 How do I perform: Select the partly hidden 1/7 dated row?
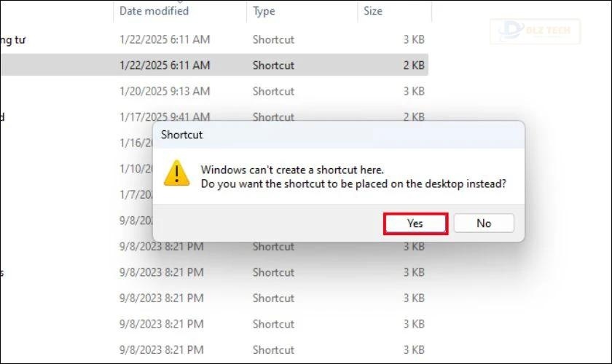(x=136, y=194)
